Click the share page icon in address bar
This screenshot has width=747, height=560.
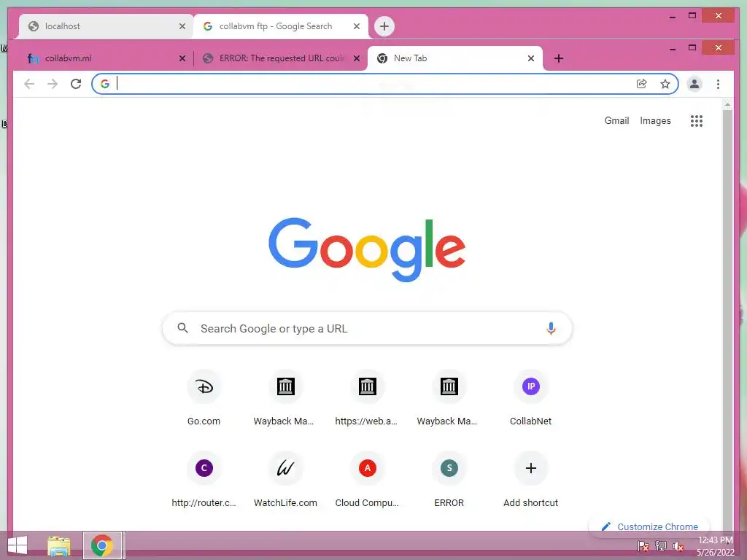click(642, 85)
